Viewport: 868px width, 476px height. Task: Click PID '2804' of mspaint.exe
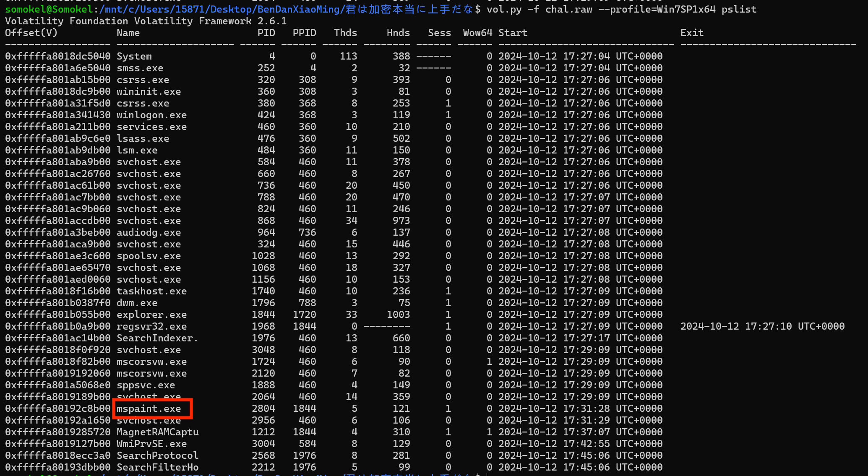pos(263,408)
